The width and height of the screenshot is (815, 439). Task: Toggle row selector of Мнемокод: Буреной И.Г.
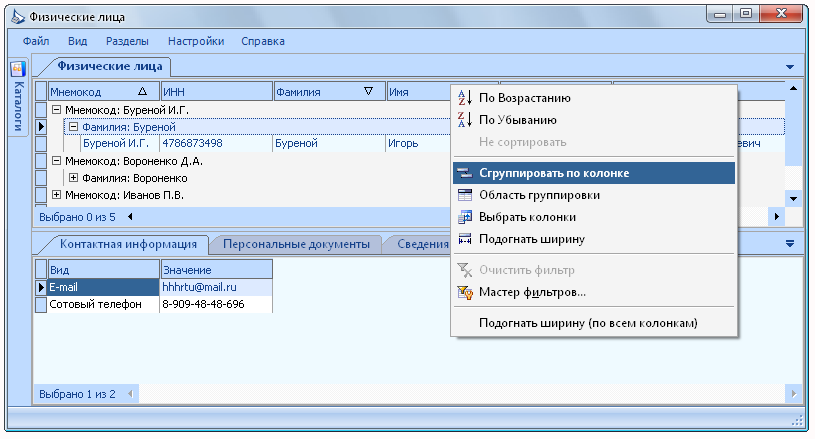(x=41, y=110)
